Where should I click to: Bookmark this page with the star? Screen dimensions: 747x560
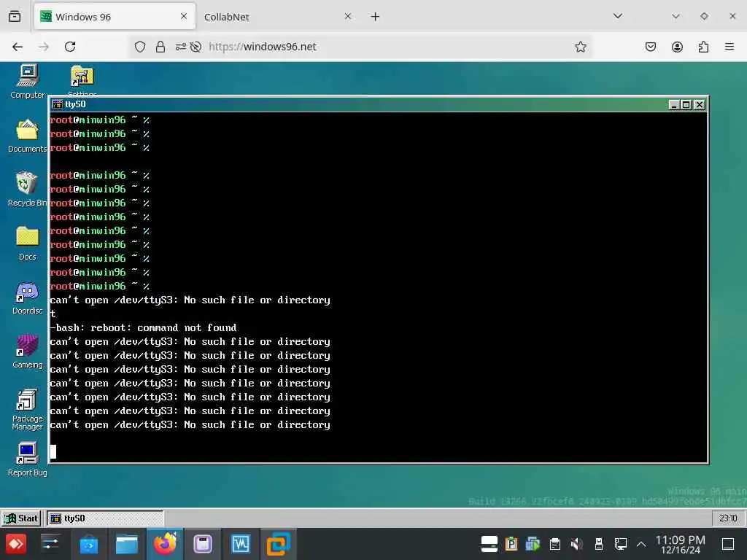pyautogui.click(x=580, y=47)
